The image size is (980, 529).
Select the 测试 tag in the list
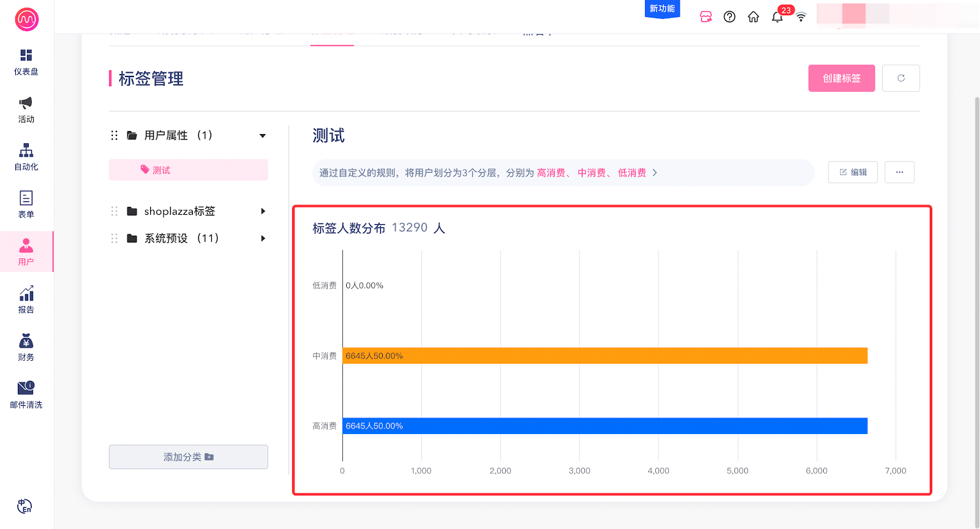pyautogui.click(x=188, y=170)
